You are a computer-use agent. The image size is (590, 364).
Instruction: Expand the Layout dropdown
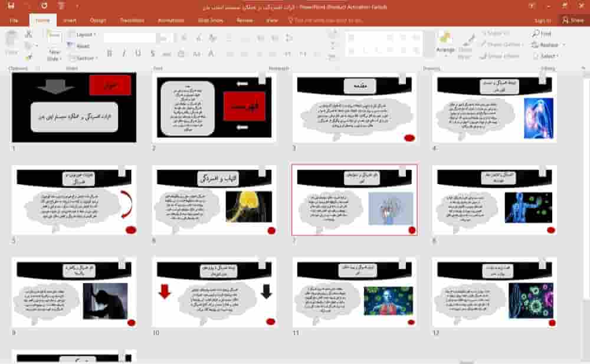(84, 34)
